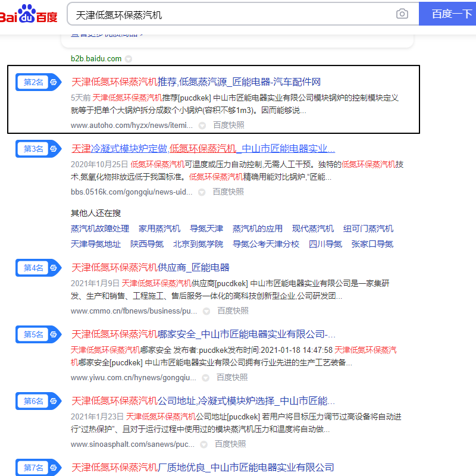Click URL www.cmmo.cn/fbnews/business/pu...
Image resolution: width=476 pixels, height=476 pixels.
(134, 311)
